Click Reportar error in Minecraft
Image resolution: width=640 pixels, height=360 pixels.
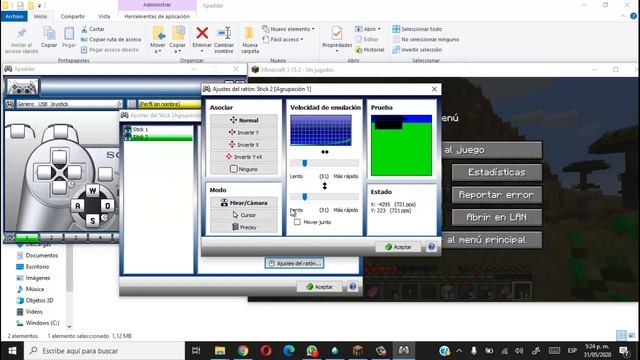[497, 195]
